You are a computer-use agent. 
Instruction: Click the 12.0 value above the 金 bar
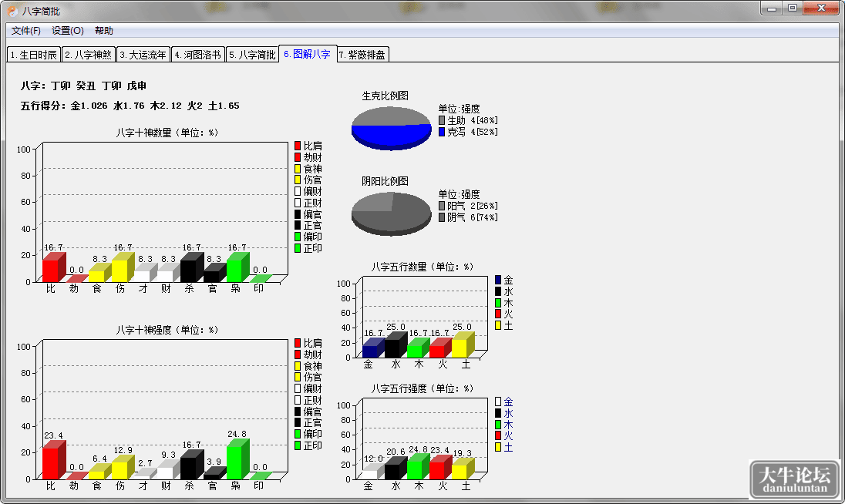pyautogui.click(x=373, y=459)
